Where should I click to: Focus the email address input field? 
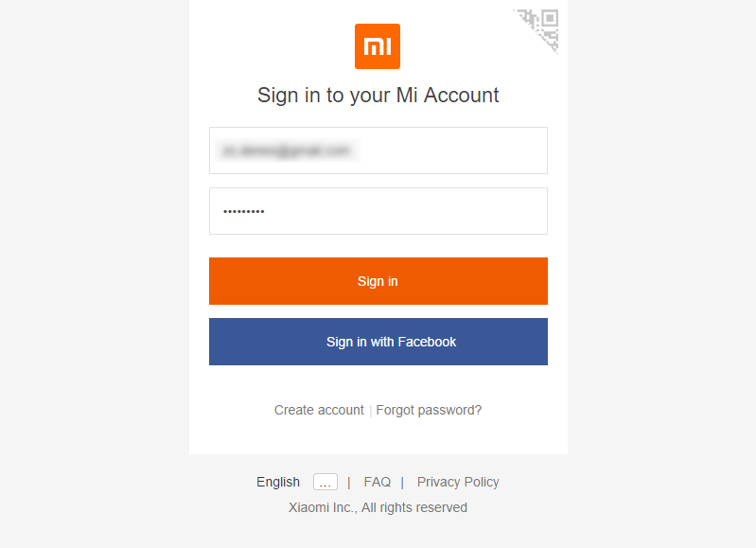pyautogui.click(x=378, y=150)
